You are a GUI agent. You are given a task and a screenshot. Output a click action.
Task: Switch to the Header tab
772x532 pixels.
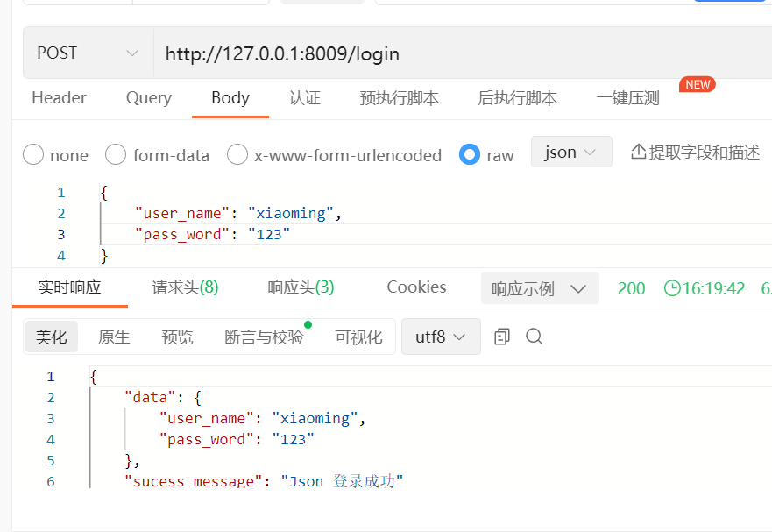(59, 98)
